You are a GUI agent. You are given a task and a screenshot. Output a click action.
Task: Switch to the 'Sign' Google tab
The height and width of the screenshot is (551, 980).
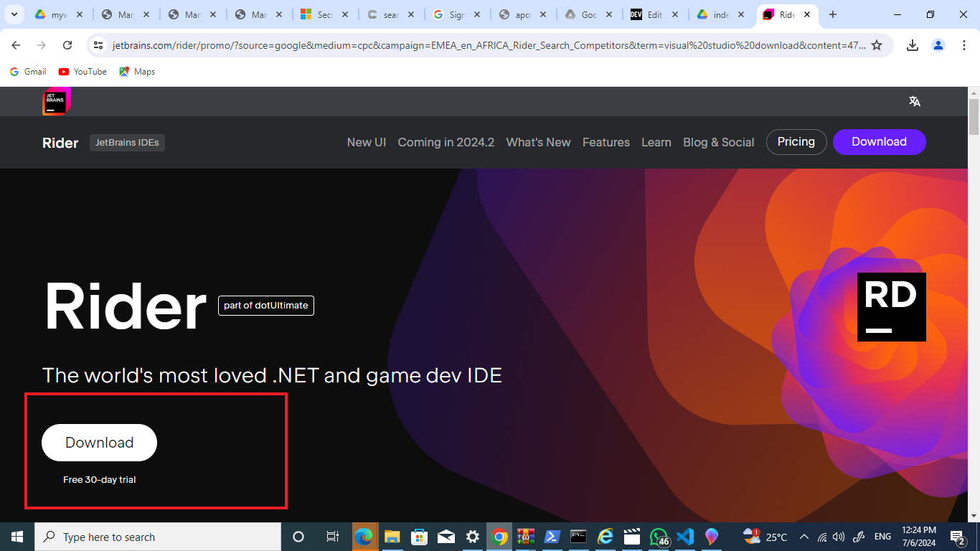pyautogui.click(x=457, y=14)
